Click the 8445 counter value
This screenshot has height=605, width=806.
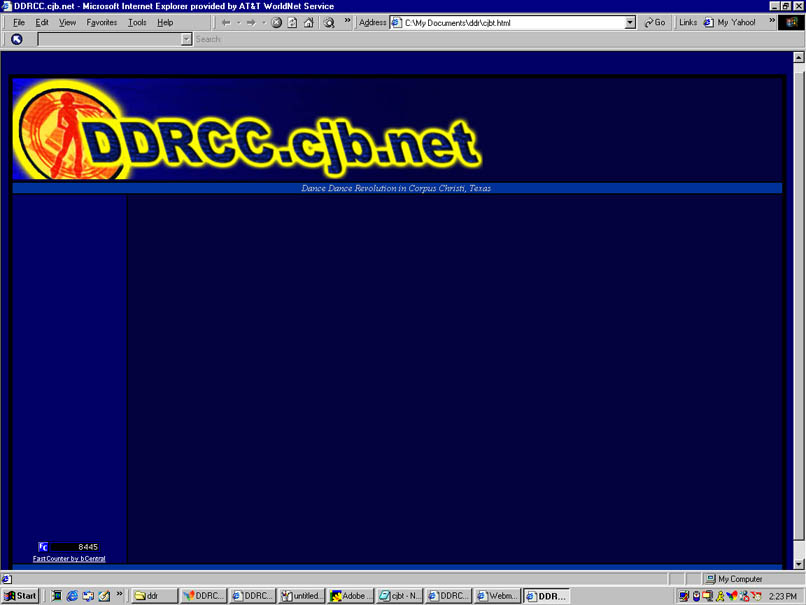pos(88,547)
